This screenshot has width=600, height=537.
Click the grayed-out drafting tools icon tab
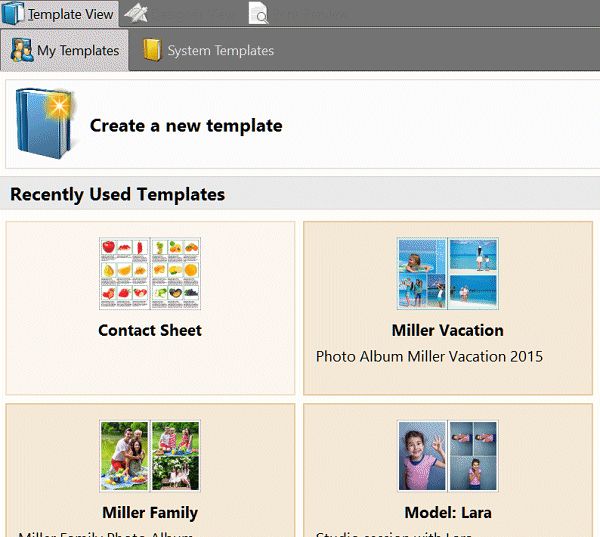coord(137,13)
